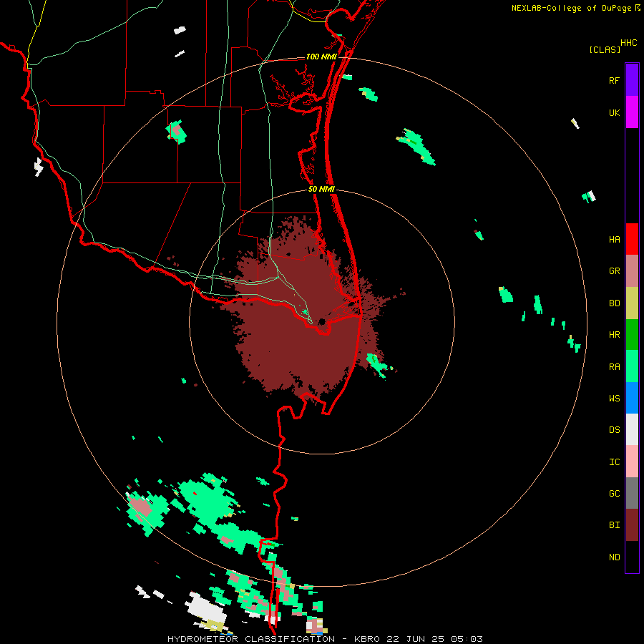Click the WS blue legend swatch
The height and width of the screenshot is (644, 644).
[632, 398]
